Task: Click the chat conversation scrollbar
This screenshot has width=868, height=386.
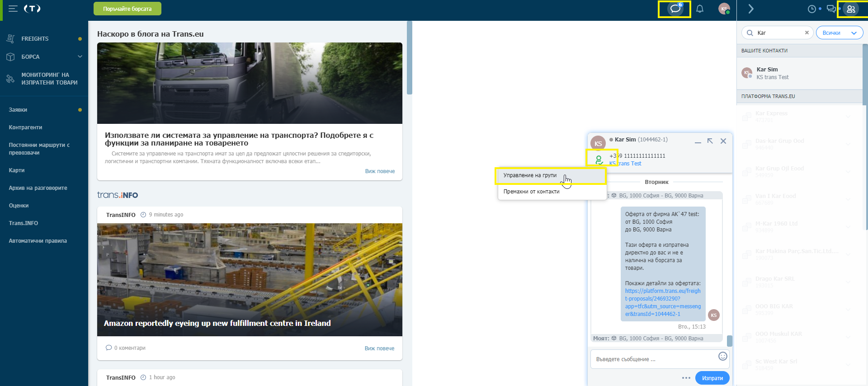Action: pyautogui.click(x=729, y=341)
